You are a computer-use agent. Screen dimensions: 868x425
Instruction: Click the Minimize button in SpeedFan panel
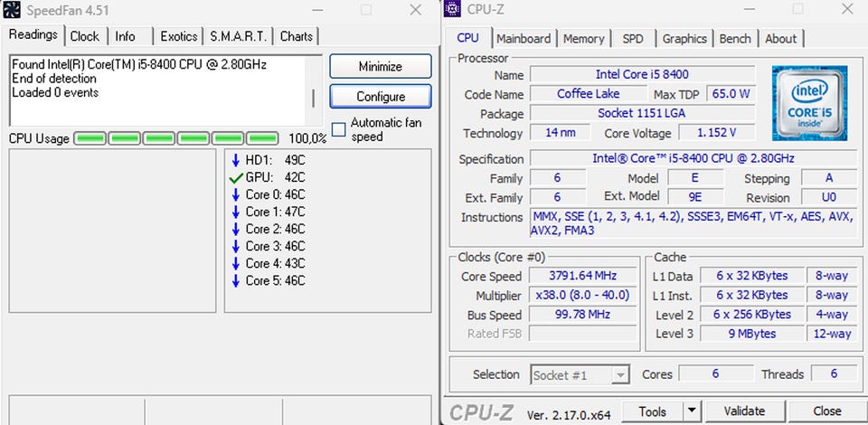[x=381, y=66]
